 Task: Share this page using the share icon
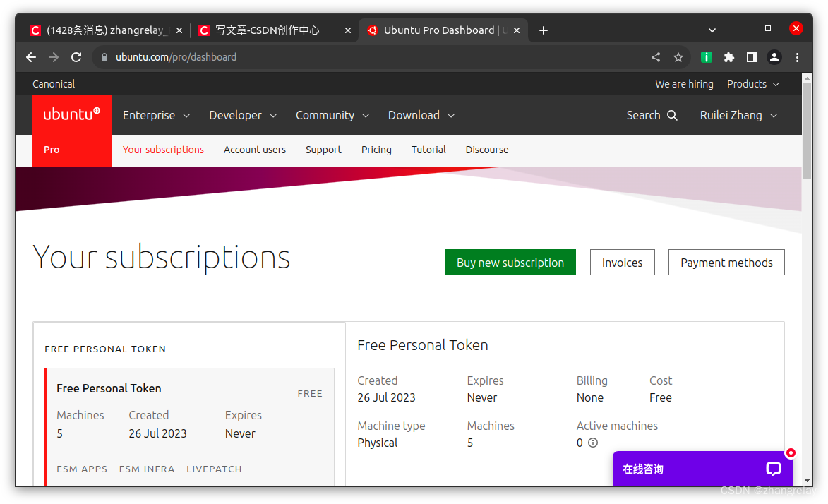(655, 57)
